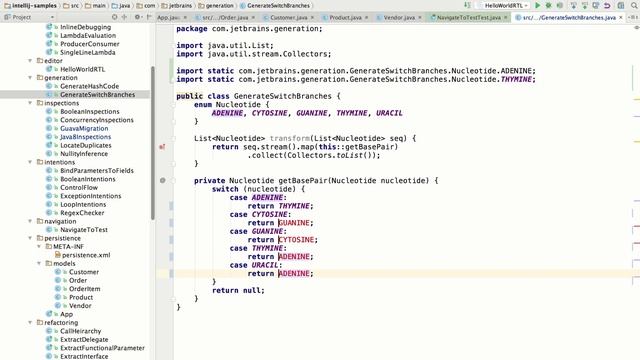The width and height of the screenshot is (640, 360).
Task: Collapse the navigation folder
Action: pos(30,221)
